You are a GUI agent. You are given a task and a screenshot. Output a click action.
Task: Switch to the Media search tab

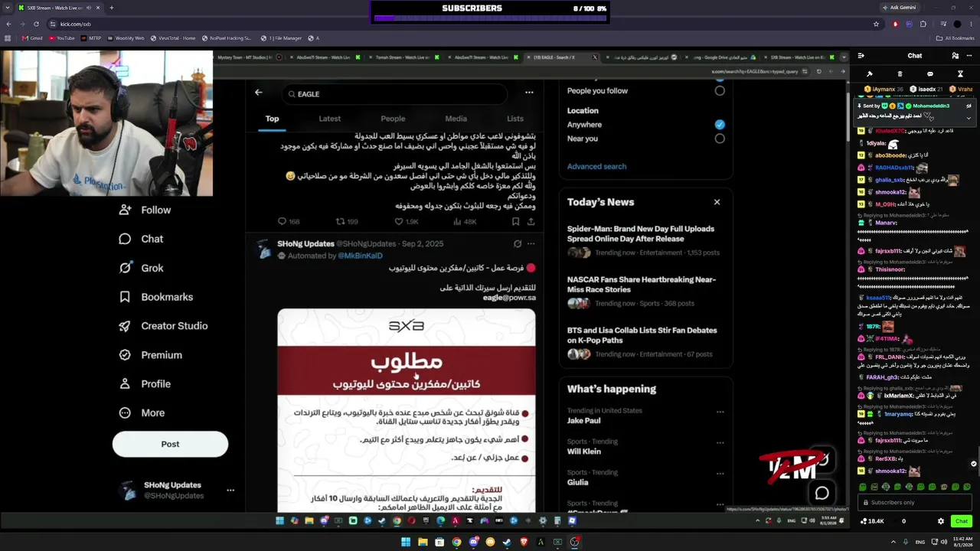456,119
